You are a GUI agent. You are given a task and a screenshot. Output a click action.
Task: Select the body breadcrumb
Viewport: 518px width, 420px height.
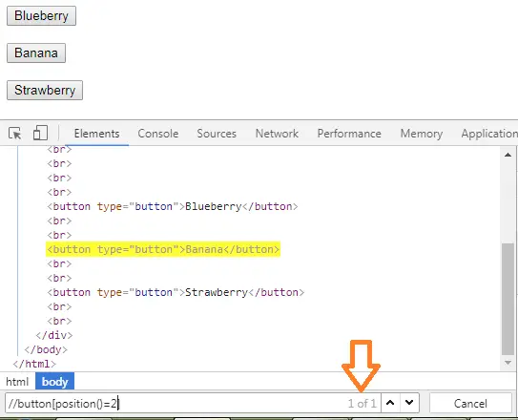click(x=54, y=382)
